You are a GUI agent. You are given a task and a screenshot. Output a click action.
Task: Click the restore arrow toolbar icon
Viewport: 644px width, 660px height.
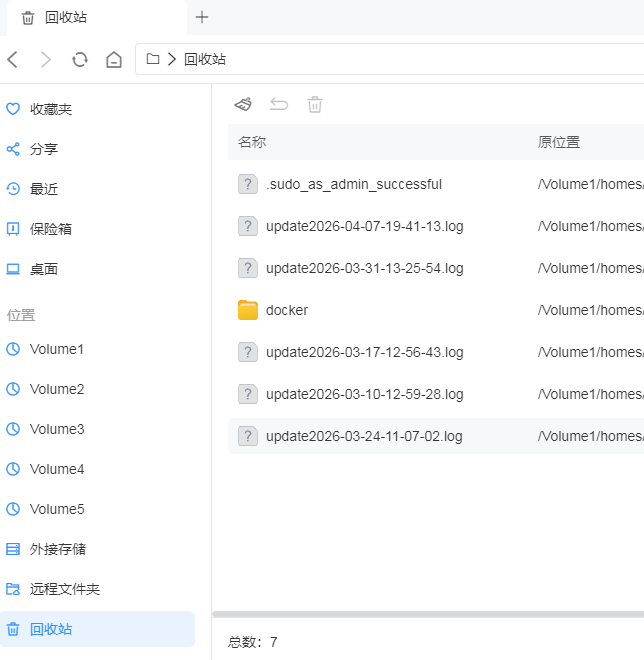279,104
